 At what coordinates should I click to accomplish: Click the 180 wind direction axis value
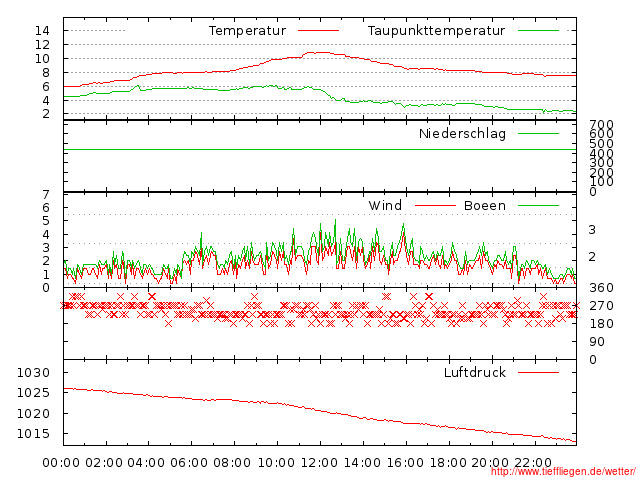(601, 324)
